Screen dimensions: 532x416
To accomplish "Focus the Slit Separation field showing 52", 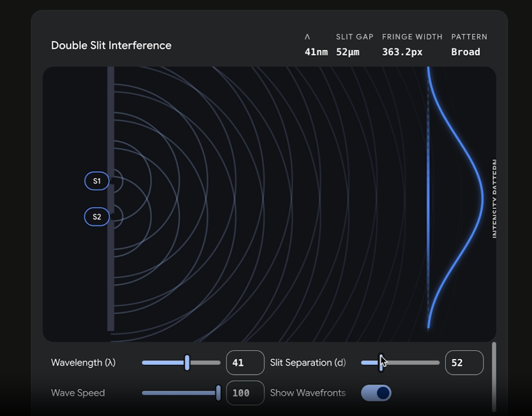I will [x=464, y=363].
